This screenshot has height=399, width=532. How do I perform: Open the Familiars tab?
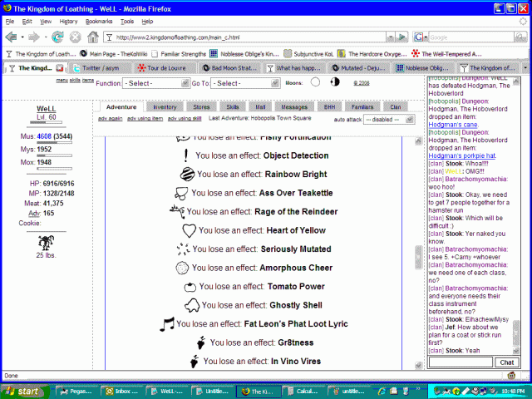click(x=361, y=107)
